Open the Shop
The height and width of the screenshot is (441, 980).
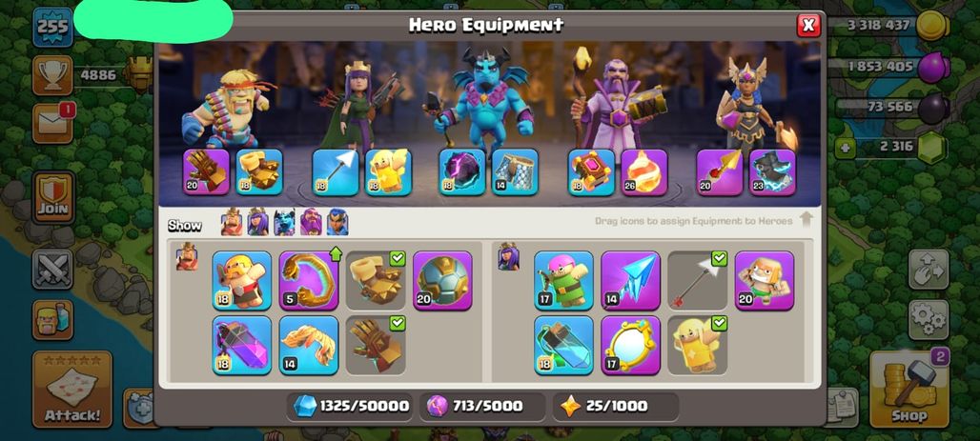click(x=909, y=388)
